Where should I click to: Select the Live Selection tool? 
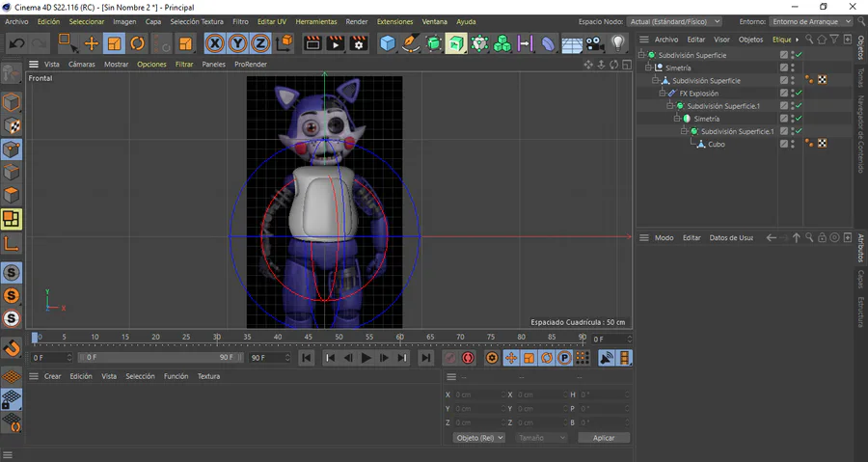(x=68, y=43)
